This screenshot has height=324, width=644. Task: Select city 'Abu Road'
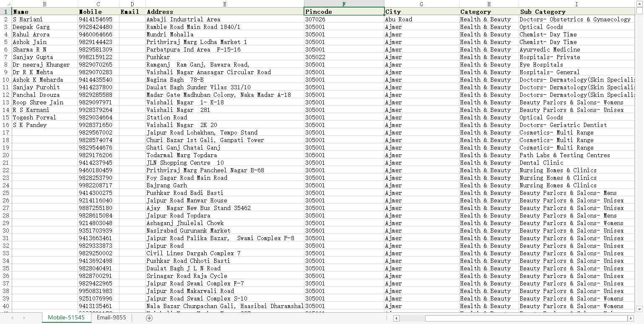click(x=422, y=19)
